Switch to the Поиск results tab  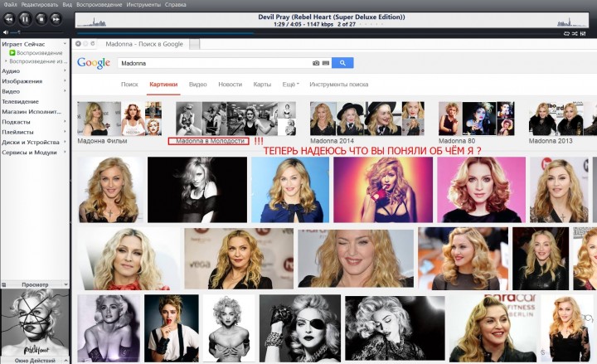pyautogui.click(x=129, y=85)
